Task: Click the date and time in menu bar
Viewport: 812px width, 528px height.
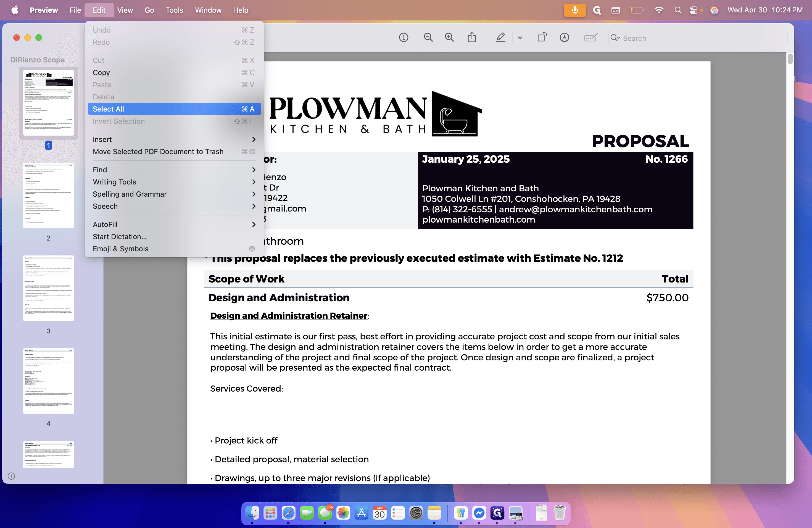Action: coord(765,10)
